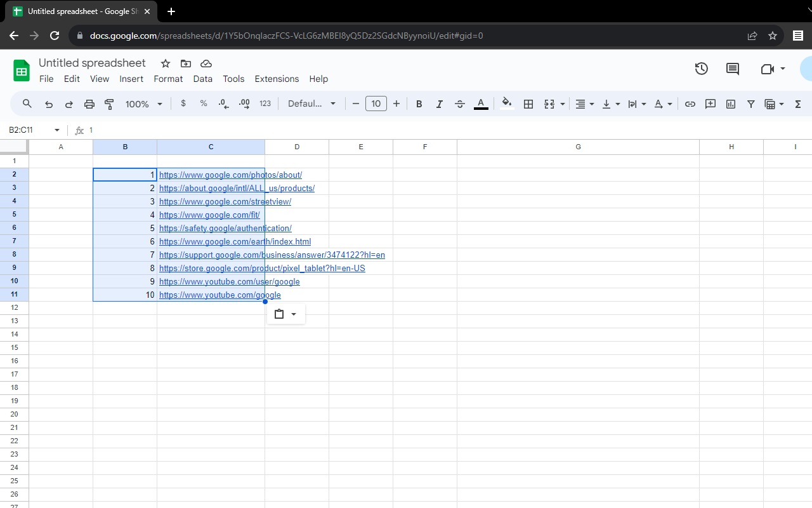Open the streetview hyperlink in row 4

tap(225, 201)
